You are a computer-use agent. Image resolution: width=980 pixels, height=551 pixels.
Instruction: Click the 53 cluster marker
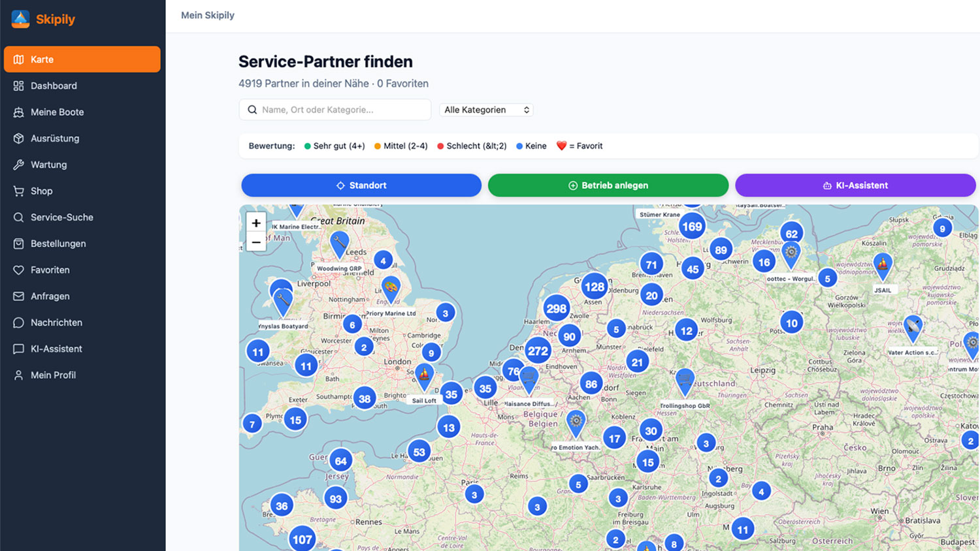[x=419, y=452]
